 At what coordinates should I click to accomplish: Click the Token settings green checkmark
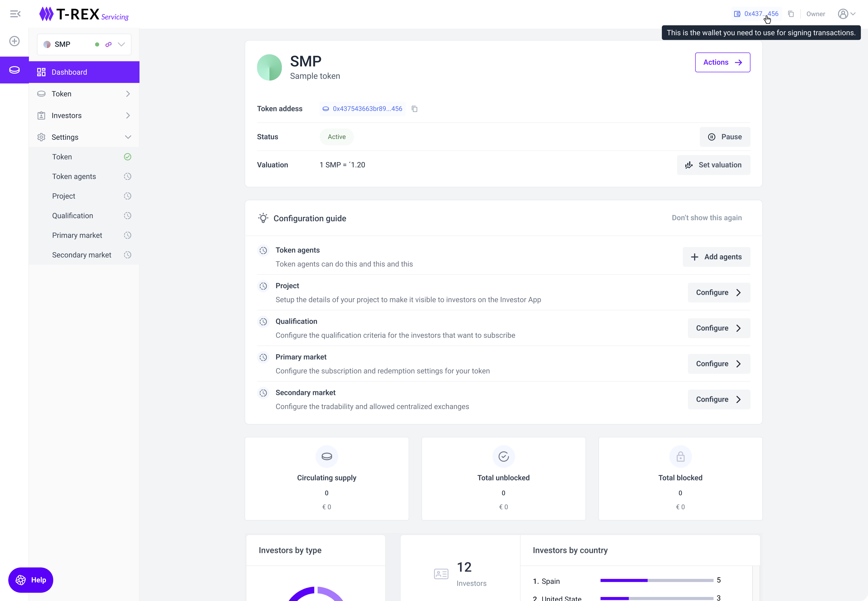[x=127, y=157]
